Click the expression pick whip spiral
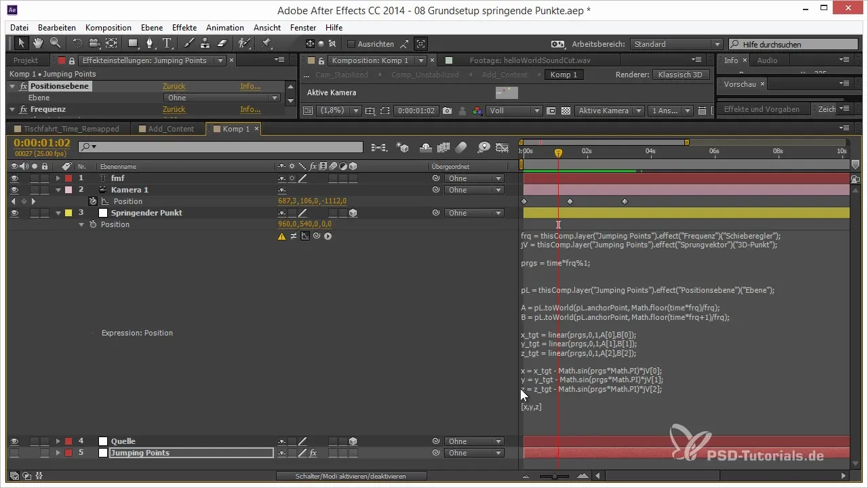868x488 pixels. click(x=317, y=237)
